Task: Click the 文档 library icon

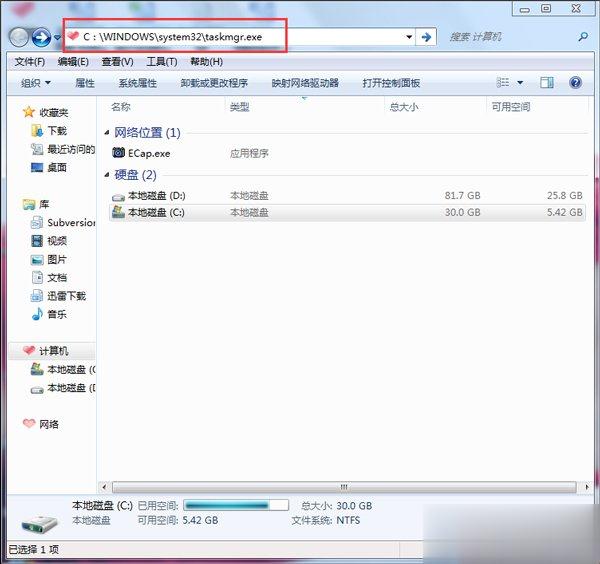Action: 37,277
